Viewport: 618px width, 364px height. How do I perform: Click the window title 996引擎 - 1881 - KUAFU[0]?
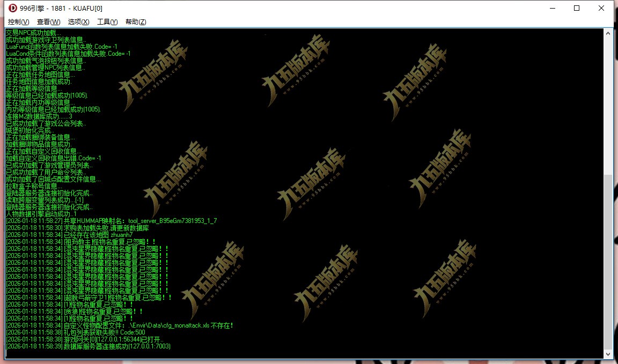pos(61,8)
